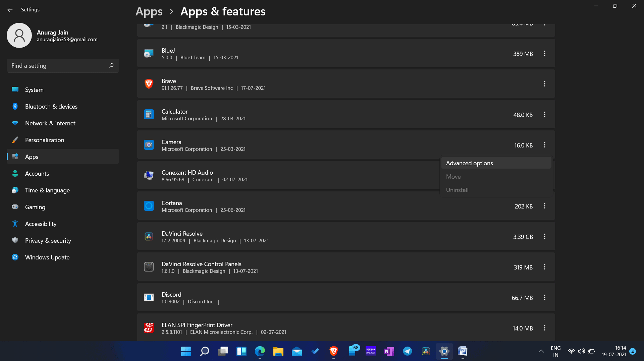Click the Find a setting search box

[x=59, y=66]
